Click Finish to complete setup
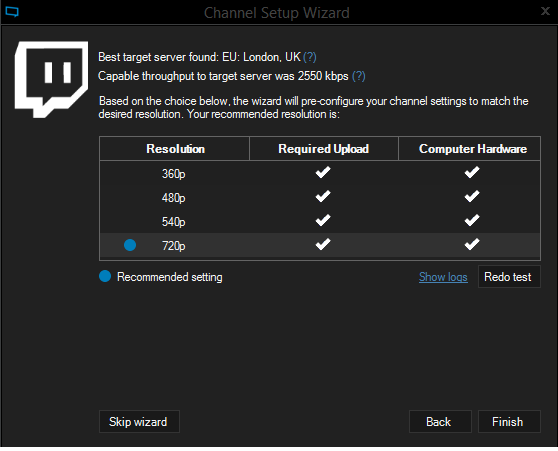 [x=509, y=421]
